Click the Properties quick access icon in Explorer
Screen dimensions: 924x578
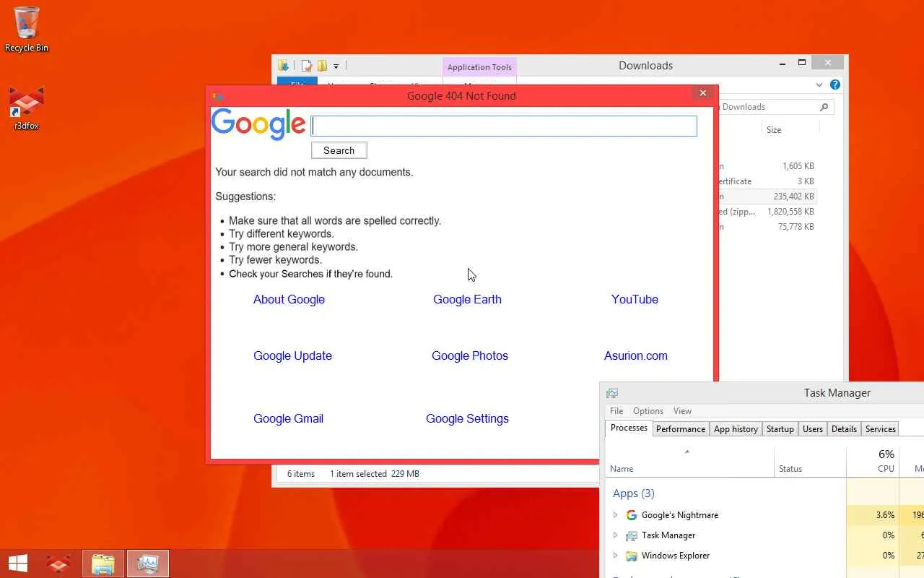coord(307,66)
